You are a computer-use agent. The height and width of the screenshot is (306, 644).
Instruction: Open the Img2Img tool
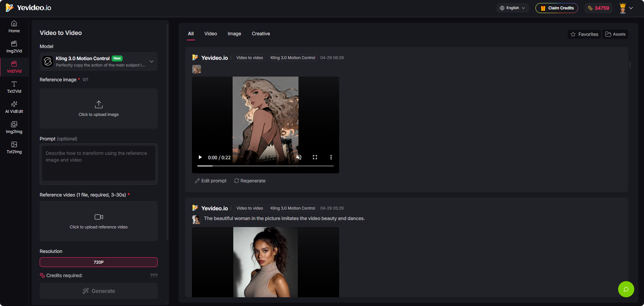[x=14, y=128]
